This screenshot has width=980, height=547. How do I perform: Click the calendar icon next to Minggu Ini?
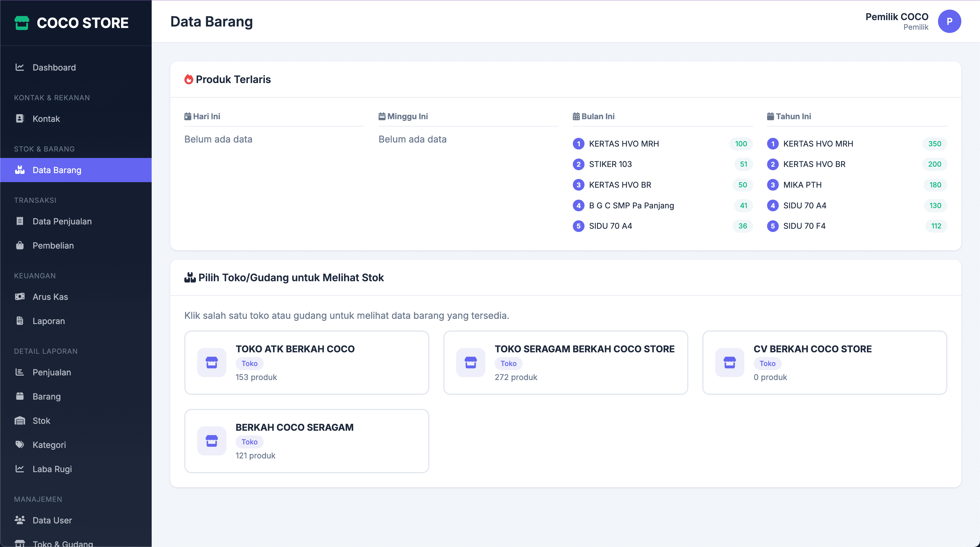click(382, 116)
